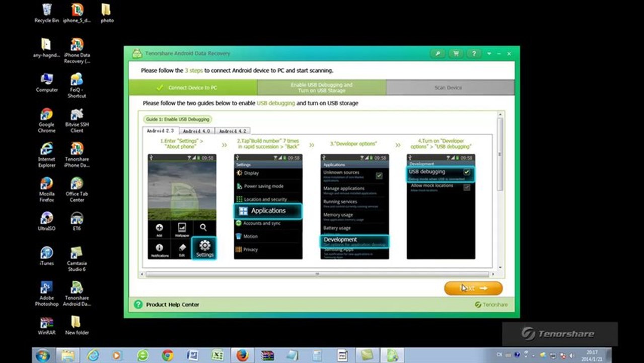644x363 pixels.
Task: Select the Google Chrome desktop icon
Action: tap(46, 120)
